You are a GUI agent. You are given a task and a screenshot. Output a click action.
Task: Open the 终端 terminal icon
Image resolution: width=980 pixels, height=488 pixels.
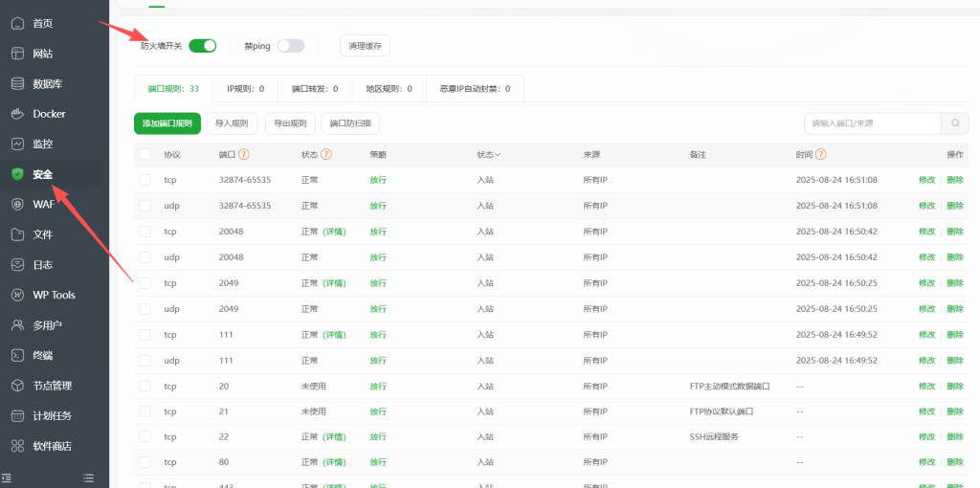coord(17,355)
